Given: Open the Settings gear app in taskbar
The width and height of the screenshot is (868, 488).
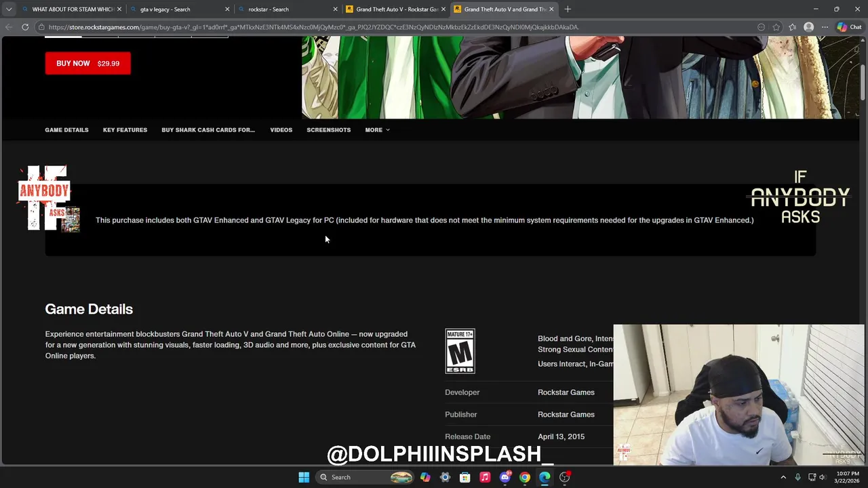Looking at the screenshot, I should click(x=445, y=477).
